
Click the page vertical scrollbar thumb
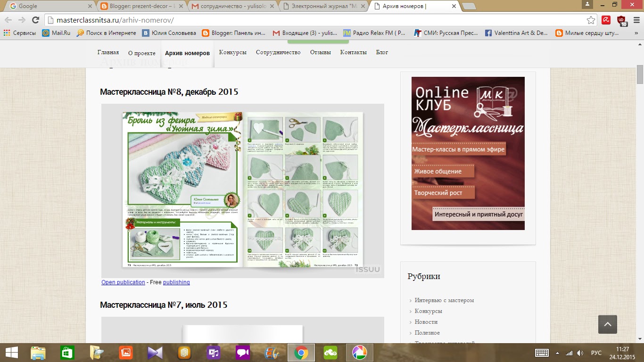640,75
